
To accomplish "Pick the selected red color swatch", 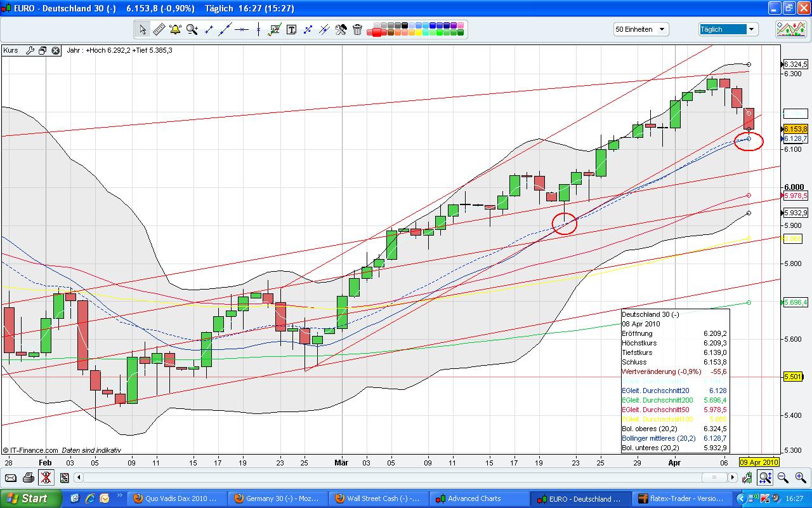I will pyautogui.click(x=377, y=32).
